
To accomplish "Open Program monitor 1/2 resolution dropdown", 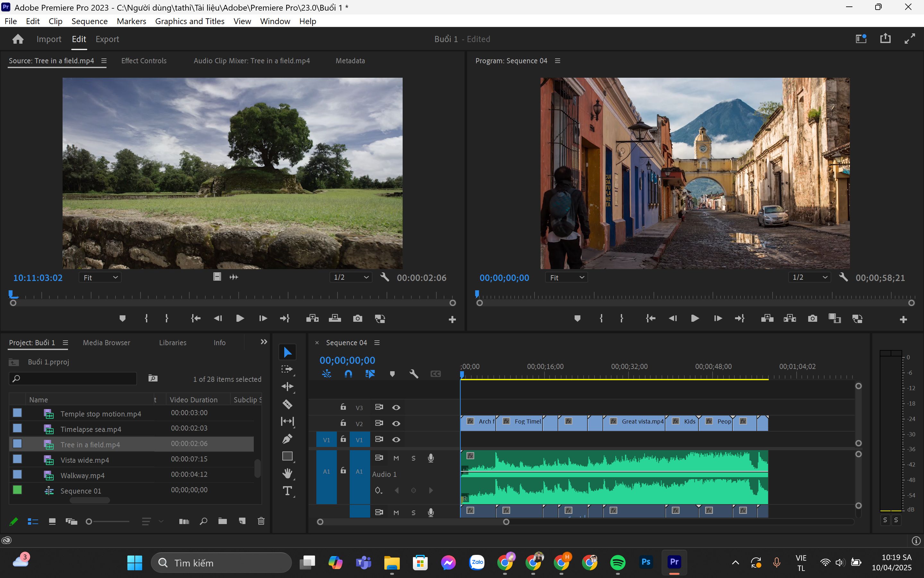I will click(x=809, y=277).
